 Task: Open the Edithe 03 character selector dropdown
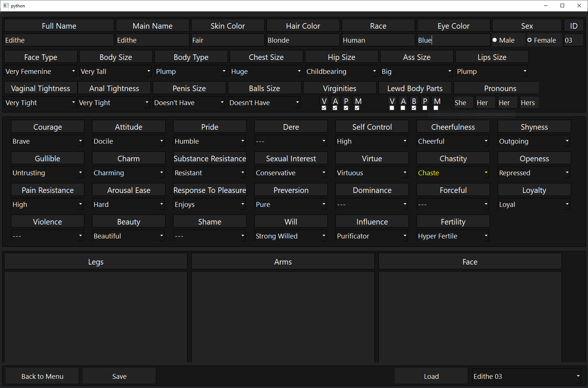coord(526,376)
